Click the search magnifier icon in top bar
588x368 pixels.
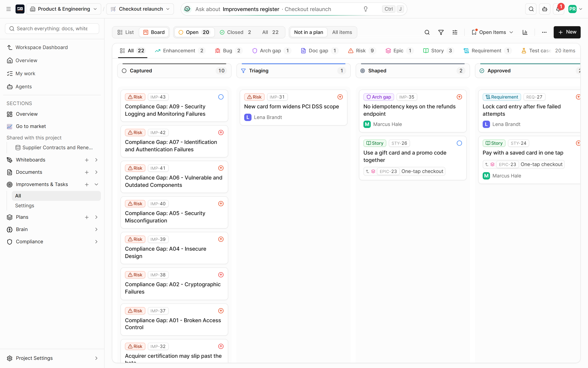531,9
